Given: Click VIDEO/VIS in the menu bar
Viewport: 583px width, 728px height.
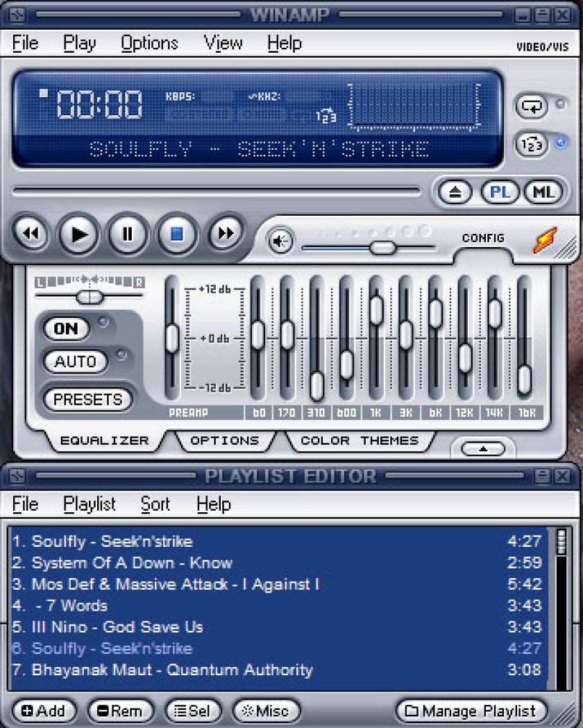Looking at the screenshot, I should [x=542, y=47].
